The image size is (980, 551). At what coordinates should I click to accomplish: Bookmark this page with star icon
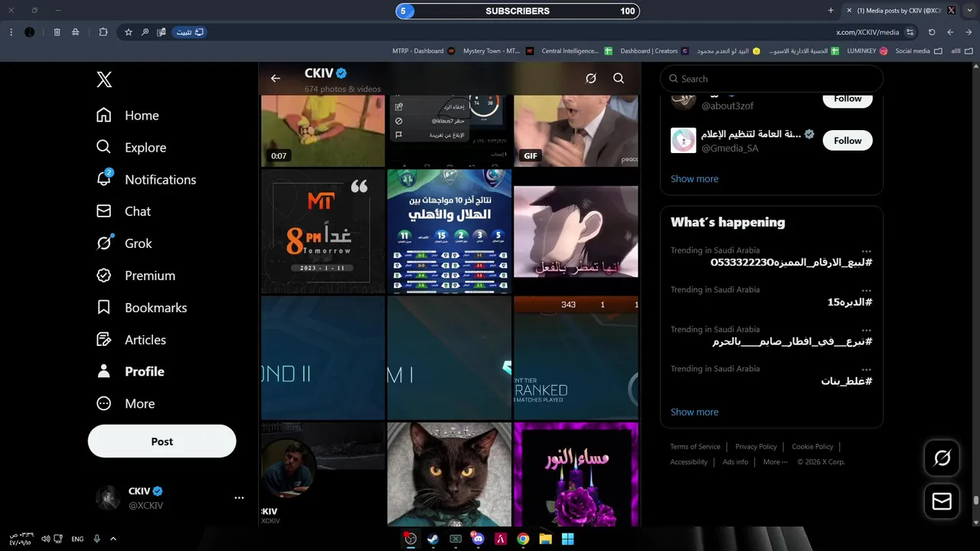(x=129, y=32)
